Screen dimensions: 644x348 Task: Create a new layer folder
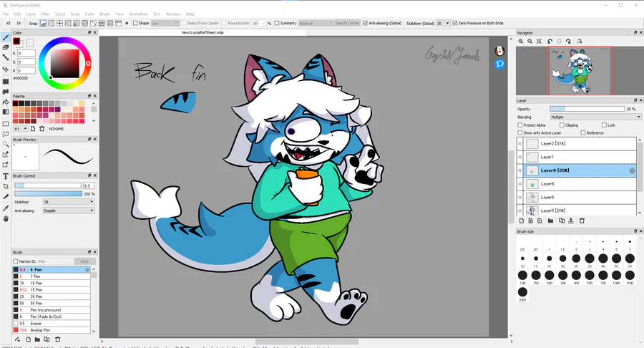(x=551, y=221)
